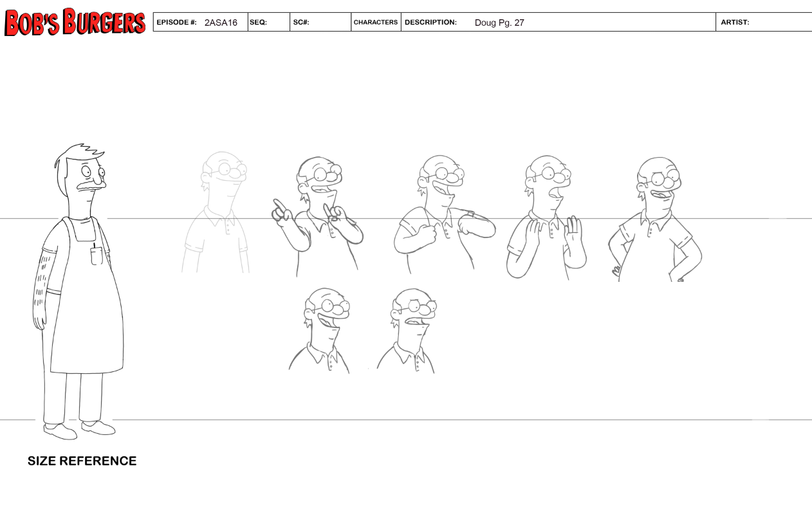The height and width of the screenshot is (527, 812).
Task: Select Doug pose pointing thumb at himself
Action: coord(445,214)
